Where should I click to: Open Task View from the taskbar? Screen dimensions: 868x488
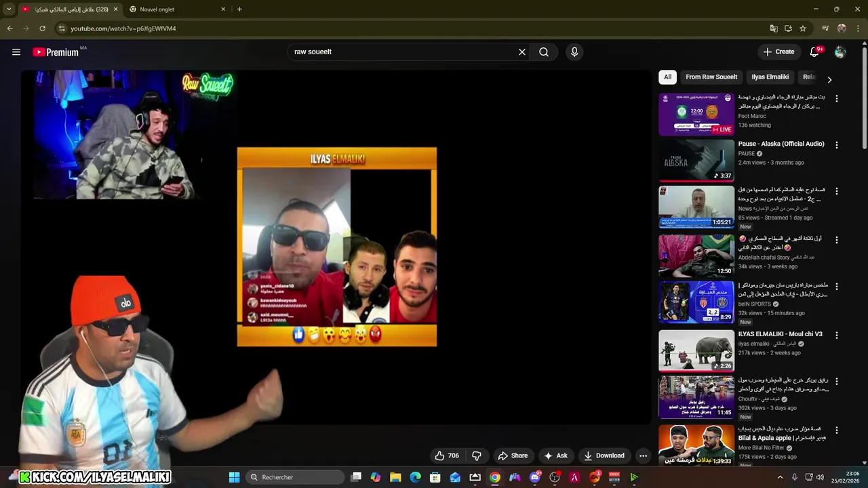click(x=356, y=477)
